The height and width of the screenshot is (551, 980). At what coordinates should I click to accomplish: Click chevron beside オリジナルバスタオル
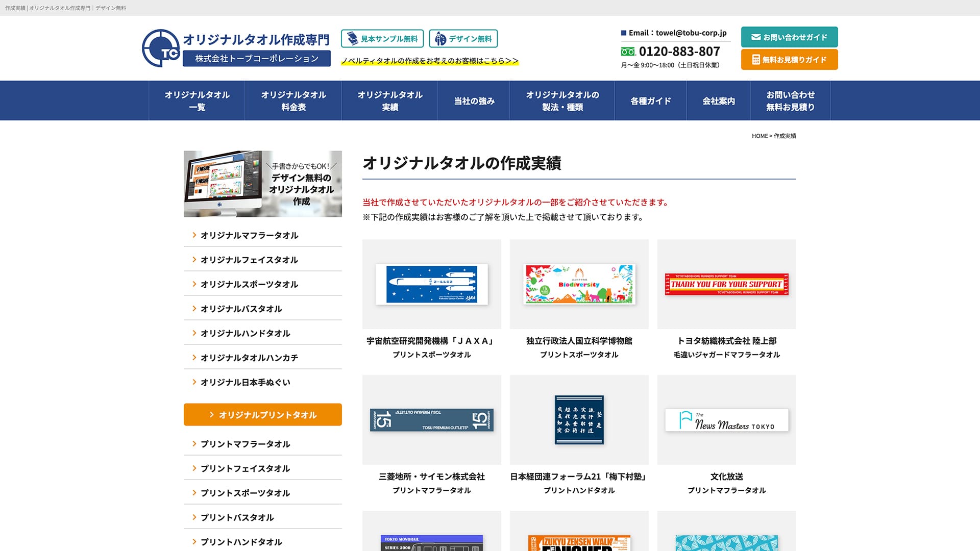pyautogui.click(x=194, y=308)
